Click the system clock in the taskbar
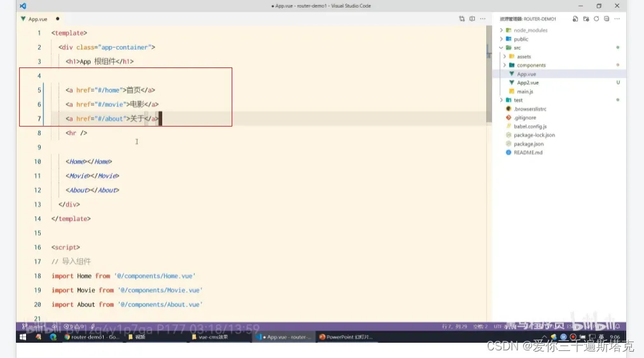The width and height of the screenshot is (644, 358). coord(615,337)
